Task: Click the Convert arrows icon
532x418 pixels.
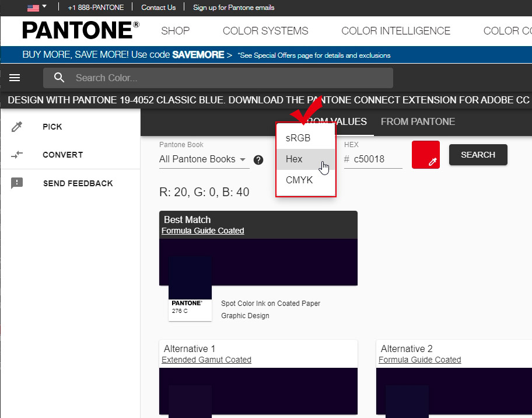Action: point(16,155)
